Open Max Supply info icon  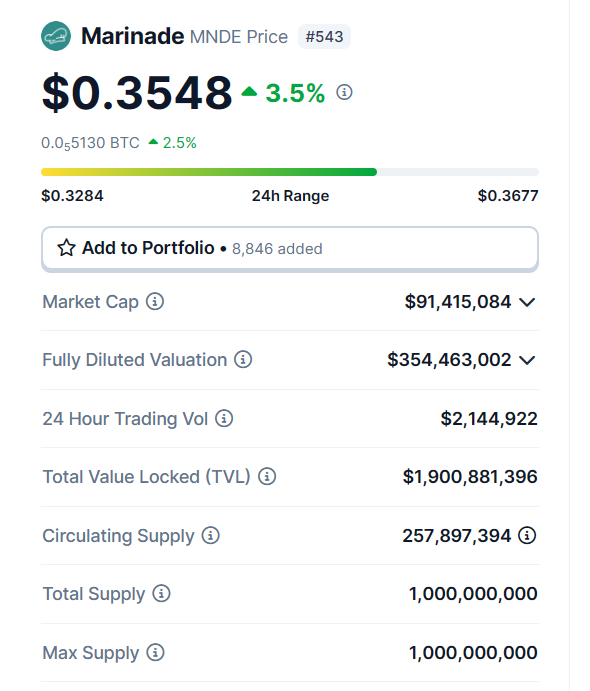(x=155, y=652)
